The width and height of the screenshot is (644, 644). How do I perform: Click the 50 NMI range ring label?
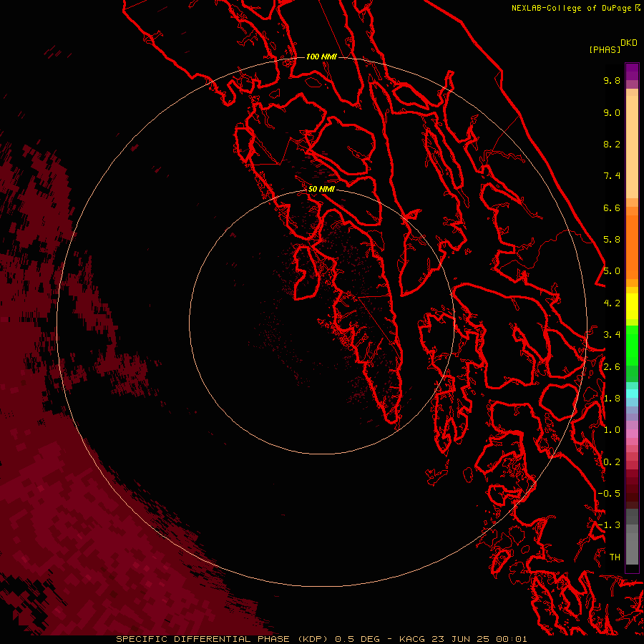(x=321, y=189)
